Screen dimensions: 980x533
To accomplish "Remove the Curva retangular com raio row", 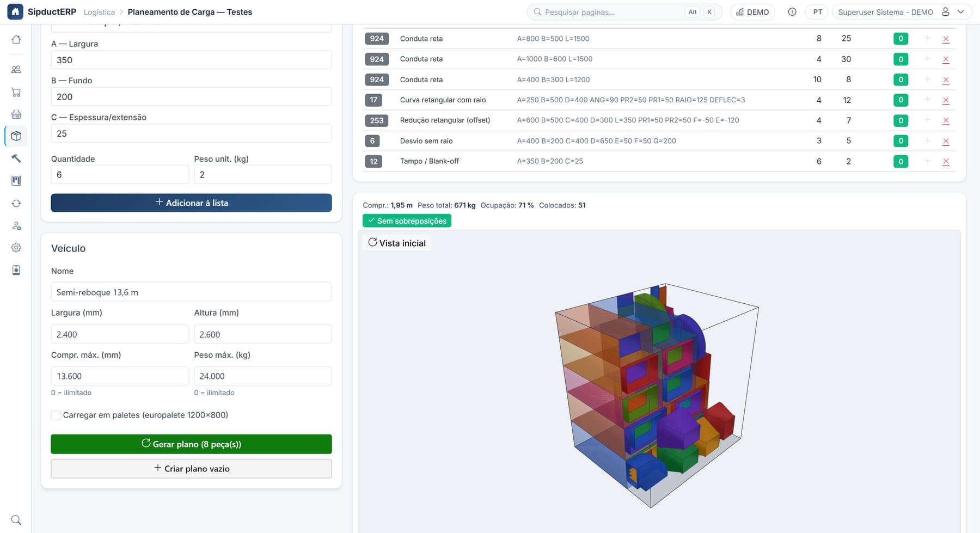I will 946,100.
